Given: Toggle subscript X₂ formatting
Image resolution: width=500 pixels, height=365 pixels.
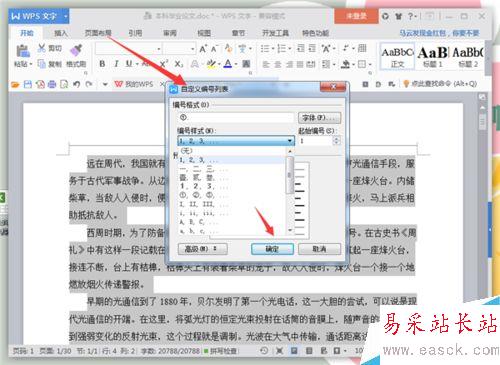Looking at the screenshot, I should (179, 64).
